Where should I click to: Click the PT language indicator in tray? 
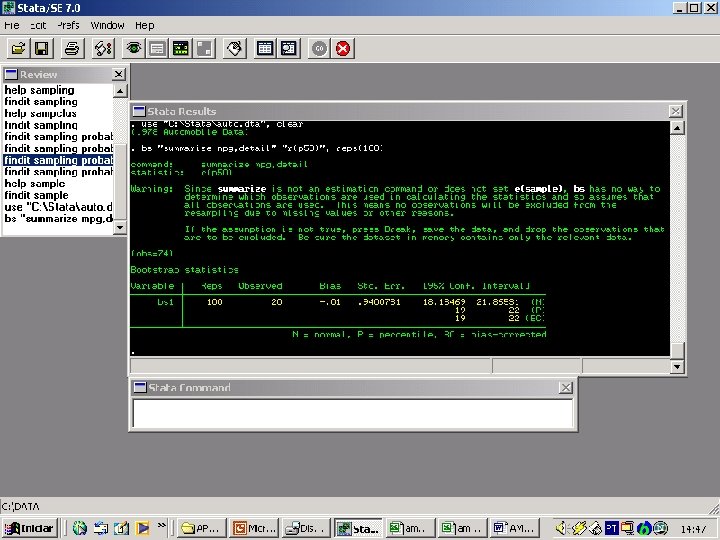(611, 529)
